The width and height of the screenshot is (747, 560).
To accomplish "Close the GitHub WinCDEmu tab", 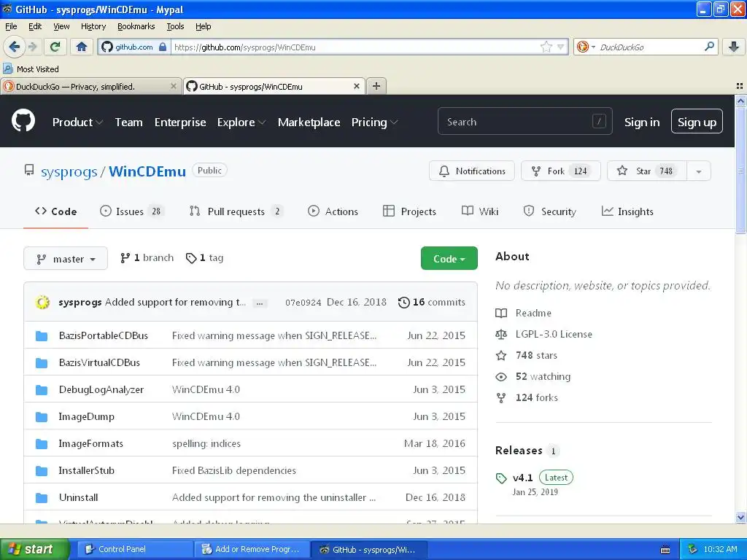I will (x=356, y=86).
